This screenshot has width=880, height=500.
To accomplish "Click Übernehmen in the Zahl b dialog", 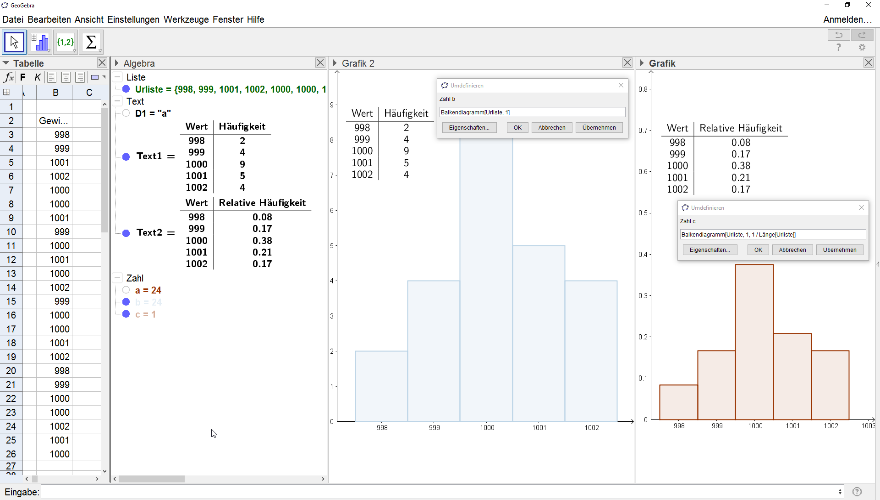I will click(x=599, y=127).
